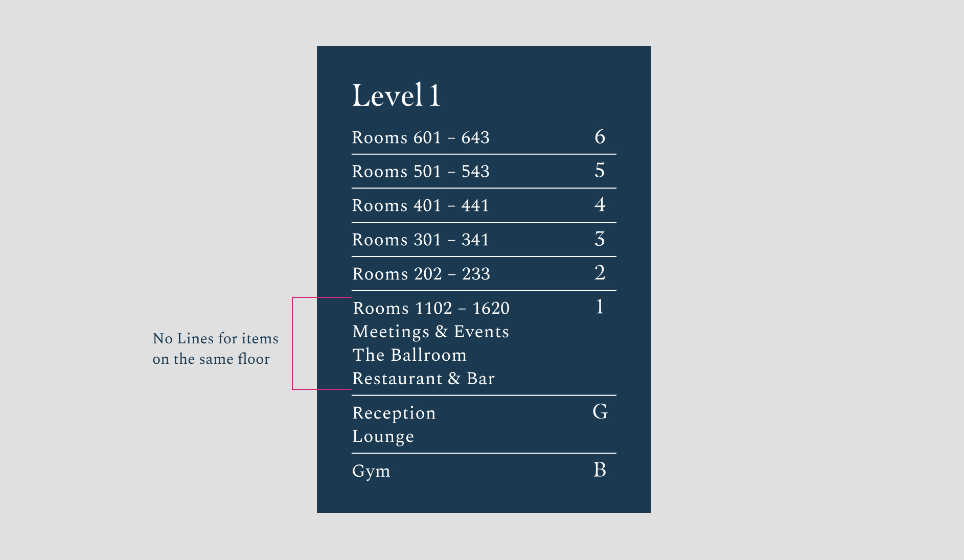The width and height of the screenshot is (964, 560).
Task: Select the Gym listing
Action: tap(371, 471)
